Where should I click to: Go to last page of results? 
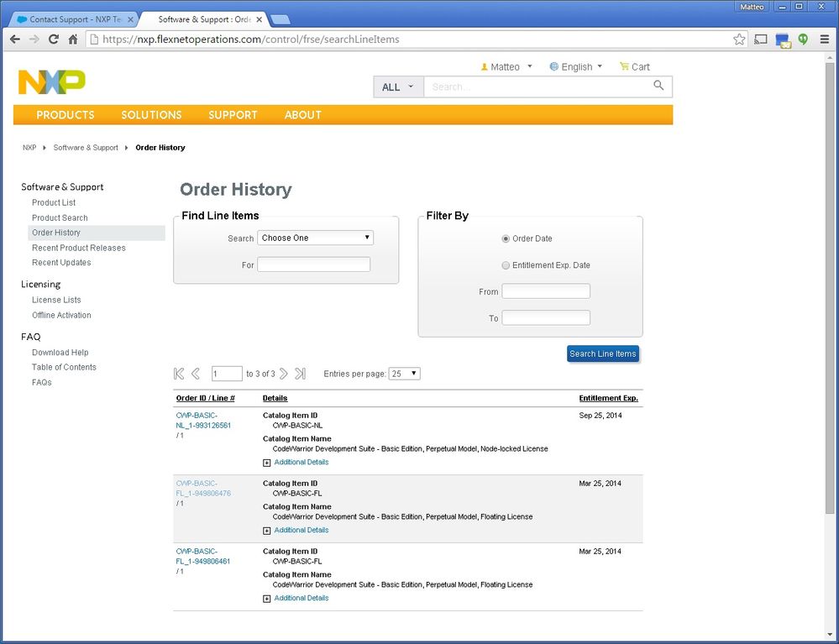tap(300, 374)
